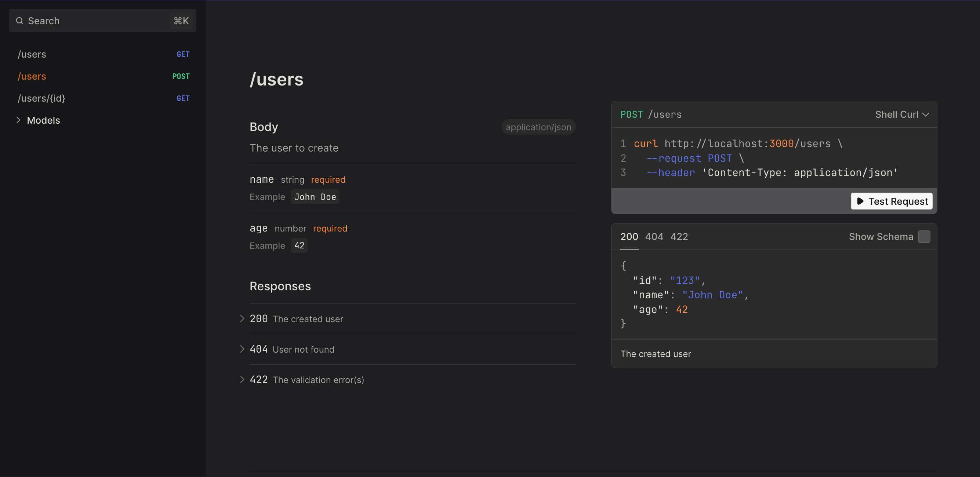Viewport: 980px width, 477px height.
Task: Click the Body section heading
Action: (264, 127)
